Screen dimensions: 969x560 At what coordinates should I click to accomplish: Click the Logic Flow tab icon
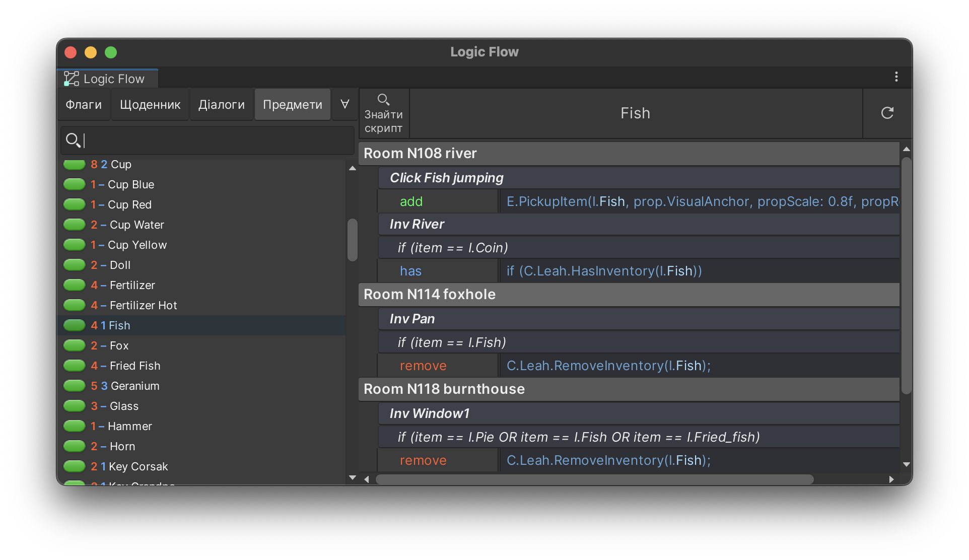click(72, 79)
